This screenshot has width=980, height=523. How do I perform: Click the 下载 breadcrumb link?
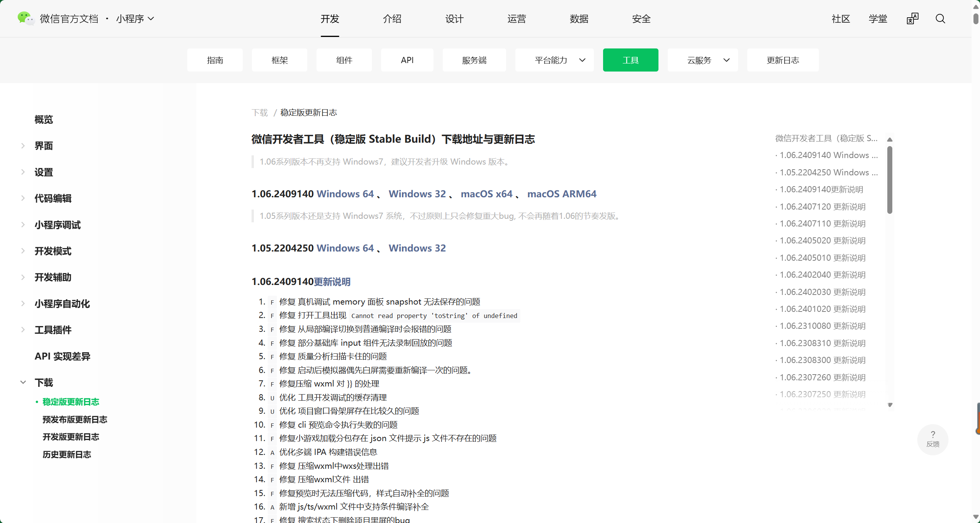[x=260, y=112]
